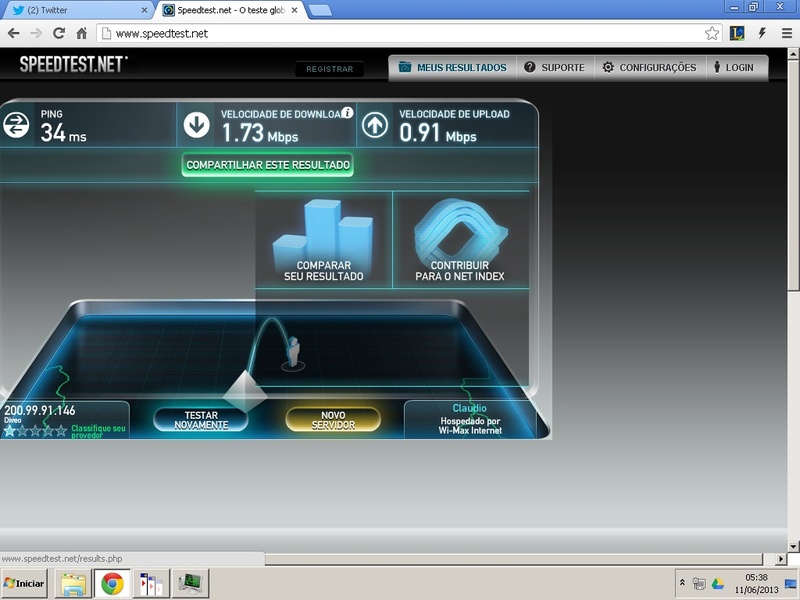
Task: Click the IP address 200.99.91.146
Action: coord(40,410)
